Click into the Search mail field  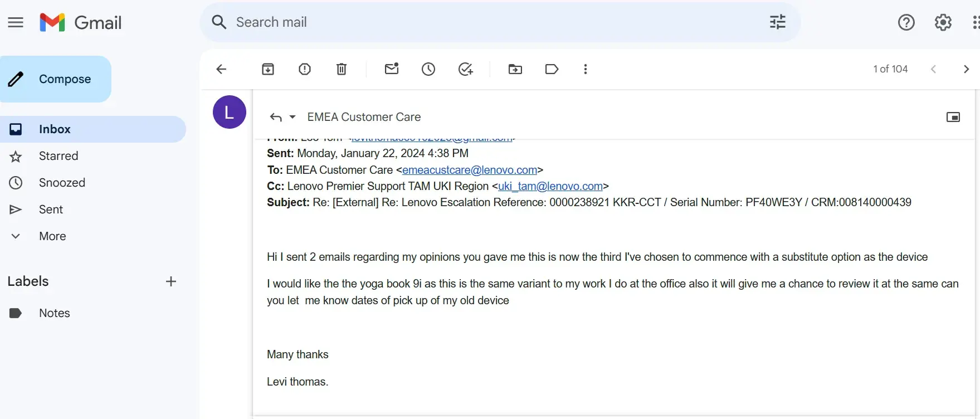click(x=490, y=22)
